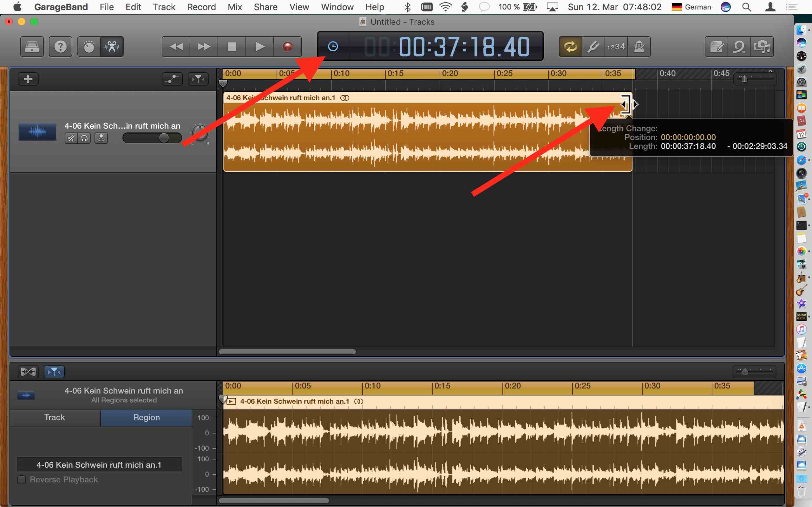Open the Media Browser button

point(762,46)
